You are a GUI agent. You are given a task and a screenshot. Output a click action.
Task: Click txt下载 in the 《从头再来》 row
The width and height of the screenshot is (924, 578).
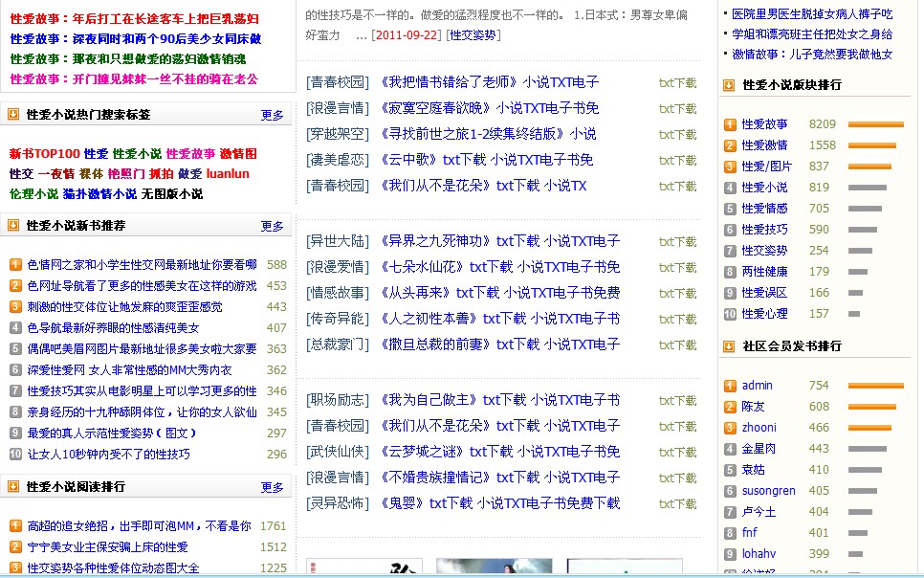point(677,294)
